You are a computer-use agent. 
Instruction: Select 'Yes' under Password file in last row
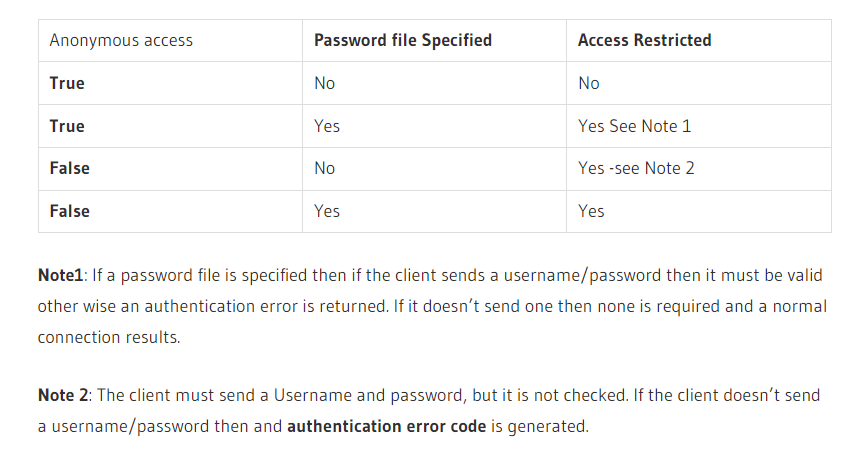point(326,211)
